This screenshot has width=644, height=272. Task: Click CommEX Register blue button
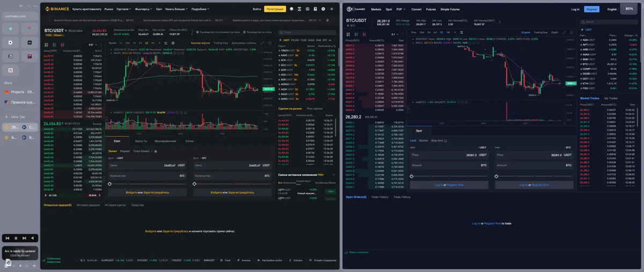(x=591, y=9)
